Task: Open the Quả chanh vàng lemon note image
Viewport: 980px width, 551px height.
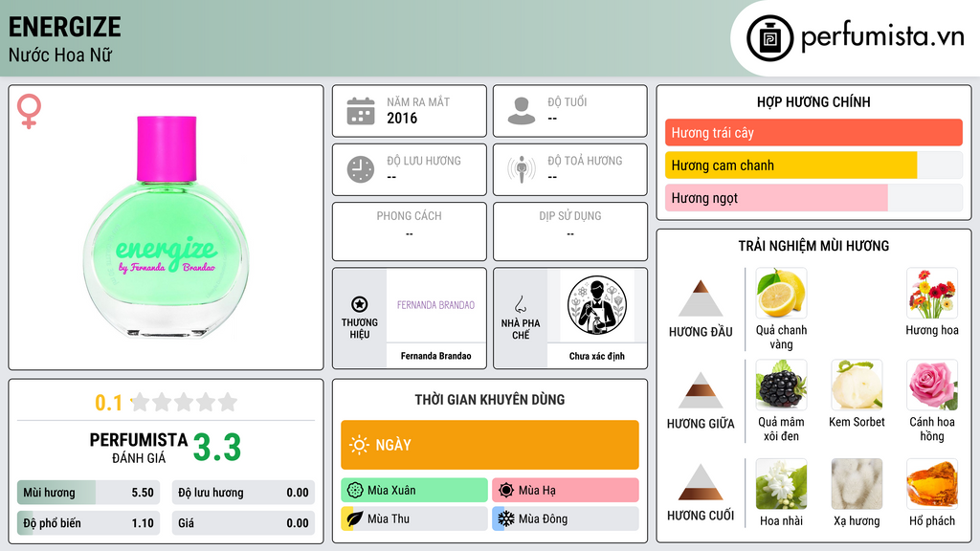Action: (x=781, y=294)
